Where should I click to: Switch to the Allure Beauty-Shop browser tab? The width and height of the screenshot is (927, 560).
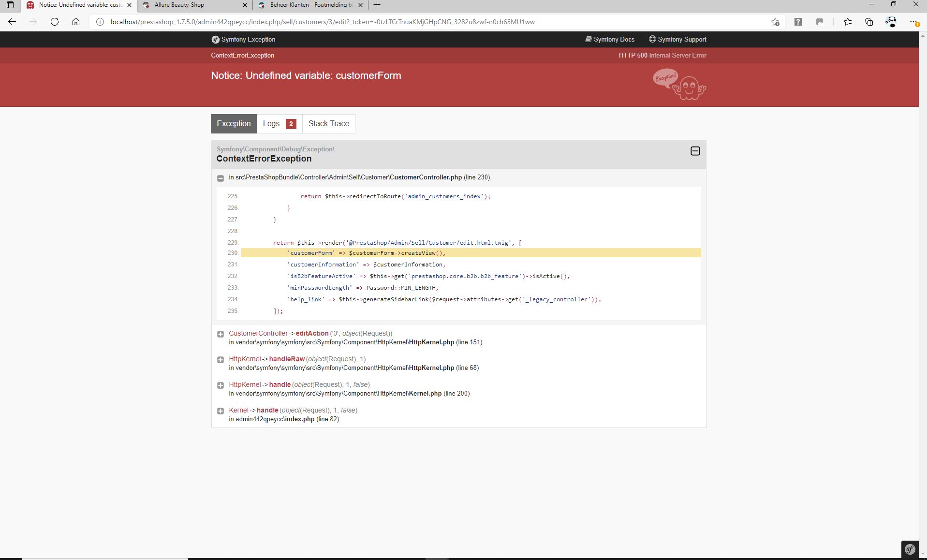(194, 5)
